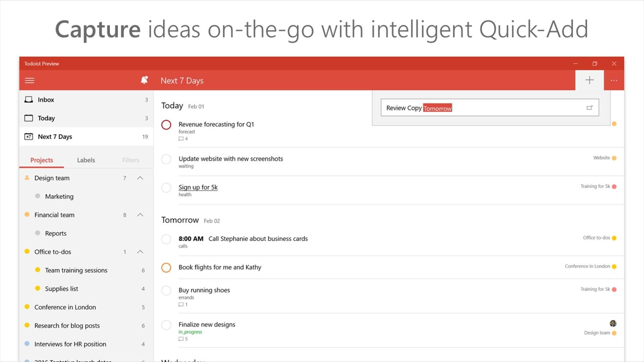Screen dimensions: 644x362
Task: Collapse the Financial team project
Action: point(140,215)
